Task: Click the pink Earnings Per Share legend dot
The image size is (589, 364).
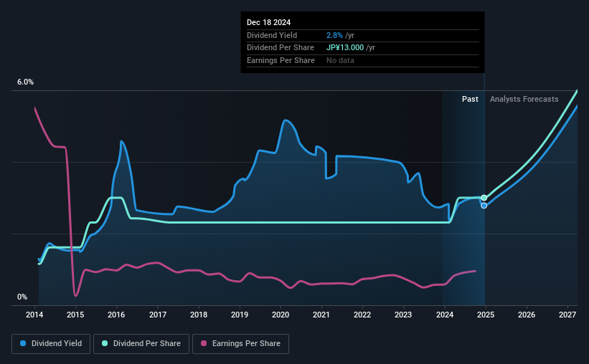Action: [204, 343]
